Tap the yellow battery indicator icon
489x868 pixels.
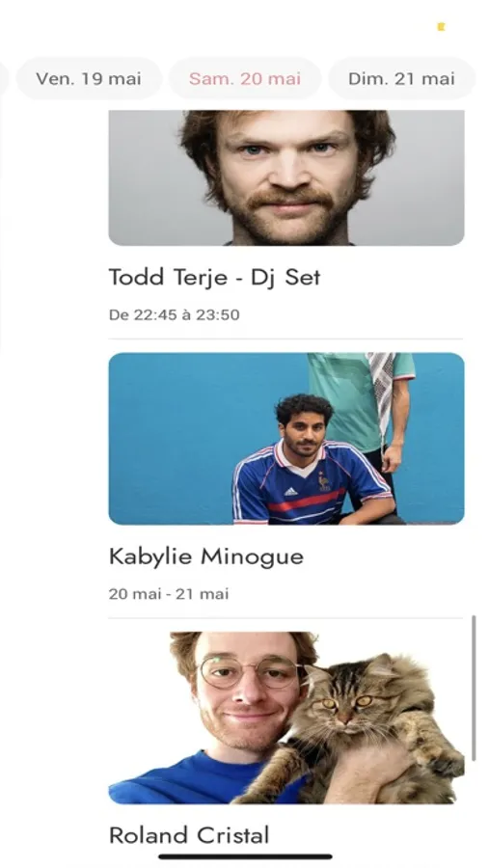[441, 27]
